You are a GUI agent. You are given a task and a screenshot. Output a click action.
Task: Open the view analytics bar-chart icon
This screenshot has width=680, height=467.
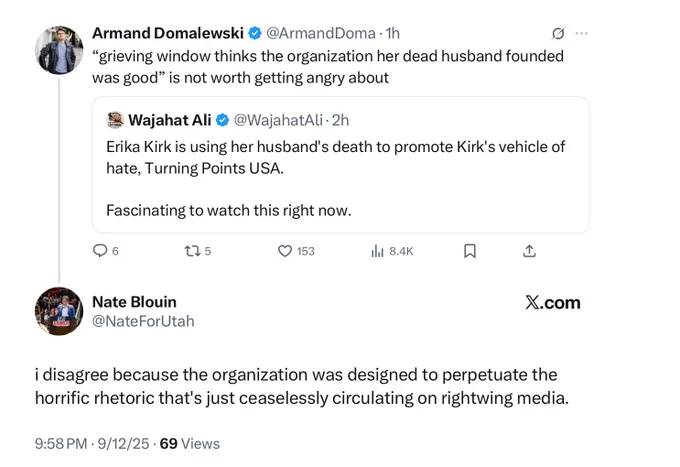point(377,251)
